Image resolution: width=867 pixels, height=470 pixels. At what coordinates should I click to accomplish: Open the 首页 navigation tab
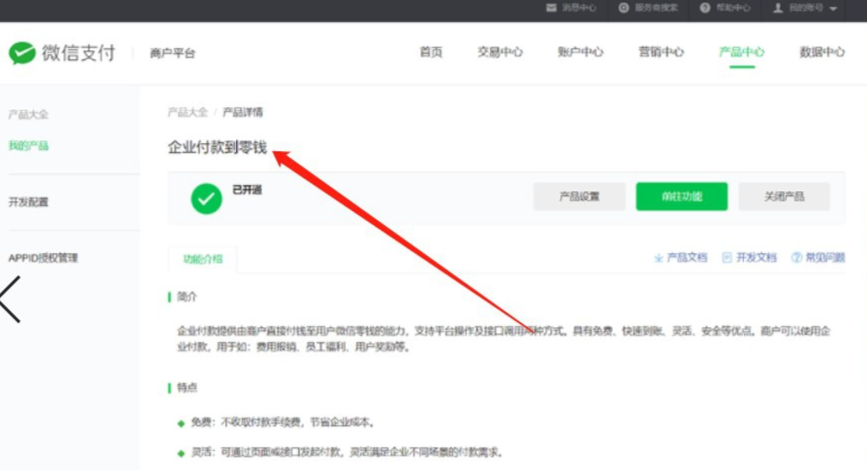coord(431,52)
